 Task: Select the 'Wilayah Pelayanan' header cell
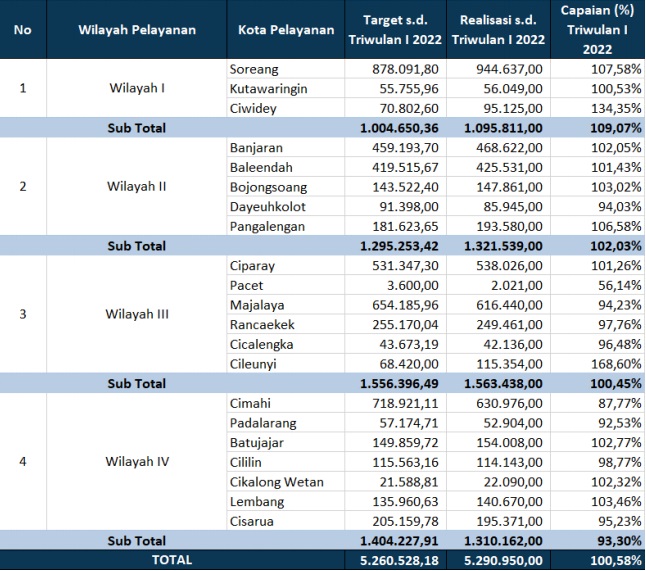pos(137,30)
